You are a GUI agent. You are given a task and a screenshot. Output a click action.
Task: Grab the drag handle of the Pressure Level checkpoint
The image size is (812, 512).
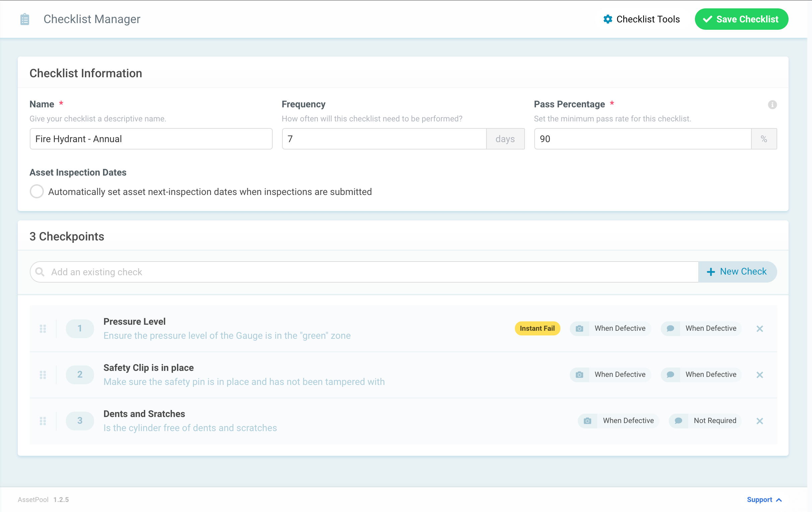43,328
